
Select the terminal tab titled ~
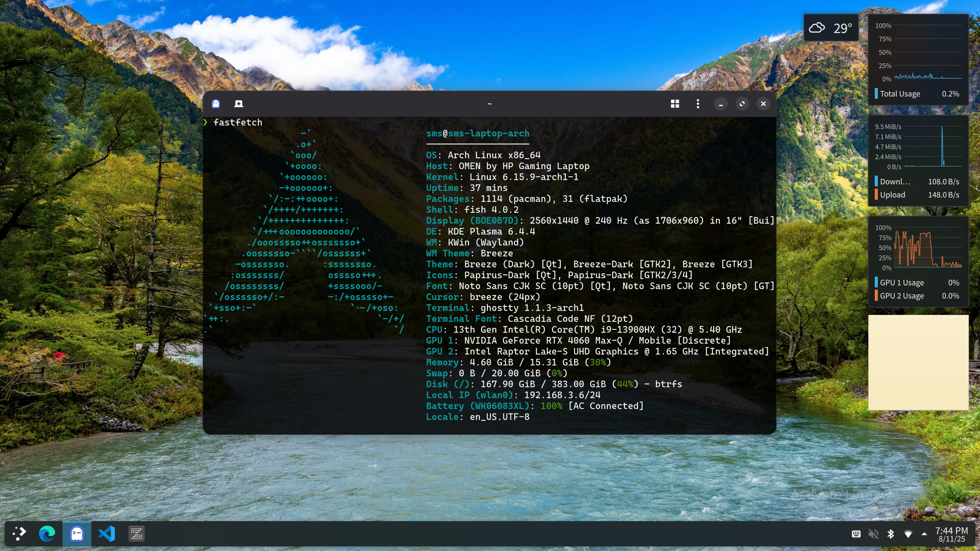pos(489,104)
